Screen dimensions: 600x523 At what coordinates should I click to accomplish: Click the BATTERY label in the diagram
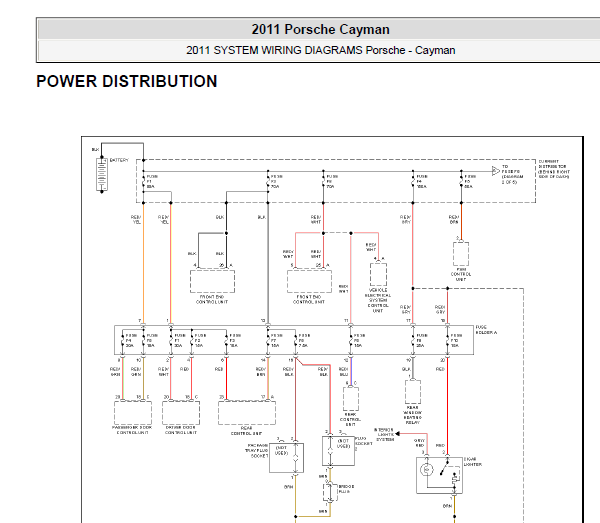click(x=119, y=160)
